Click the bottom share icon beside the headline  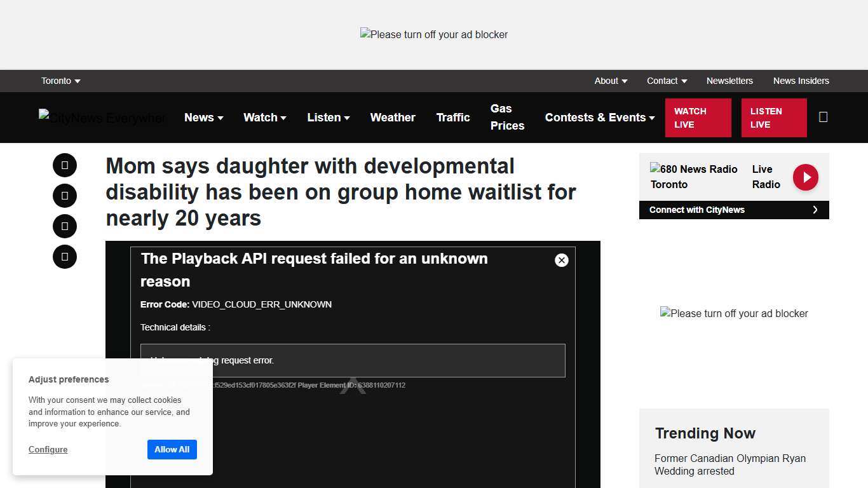coord(65,257)
